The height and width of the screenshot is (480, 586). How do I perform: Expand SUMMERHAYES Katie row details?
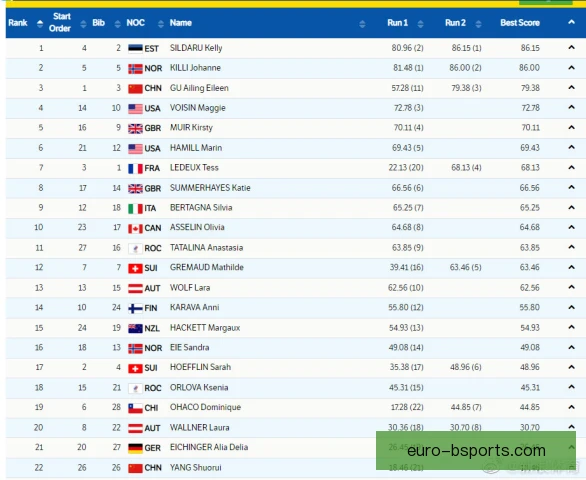tap(571, 187)
